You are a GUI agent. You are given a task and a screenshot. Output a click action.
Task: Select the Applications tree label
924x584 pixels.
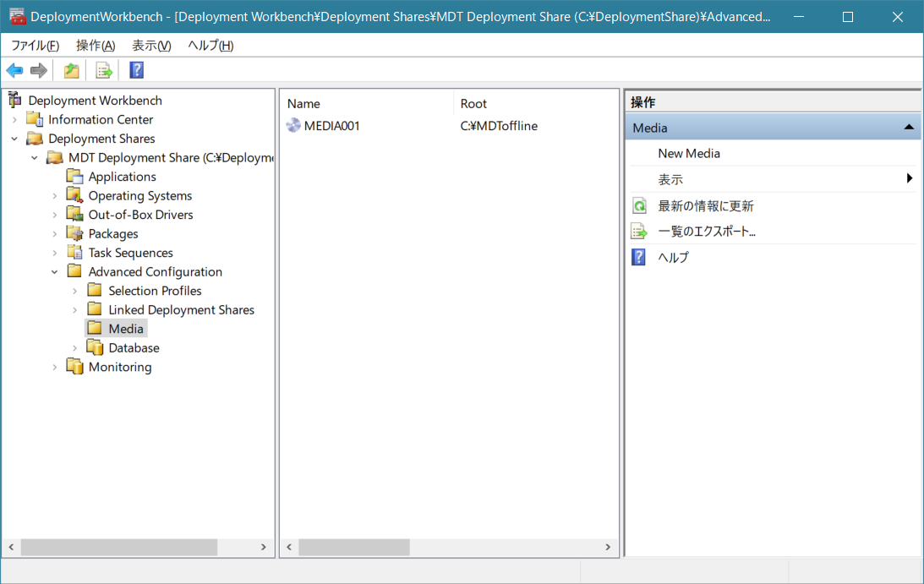coord(122,176)
